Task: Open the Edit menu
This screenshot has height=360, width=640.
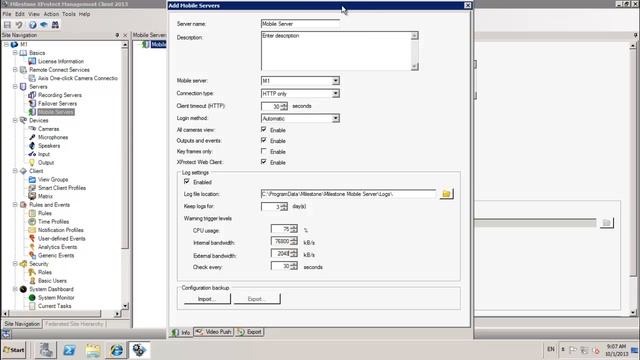Action: click(x=20, y=14)
